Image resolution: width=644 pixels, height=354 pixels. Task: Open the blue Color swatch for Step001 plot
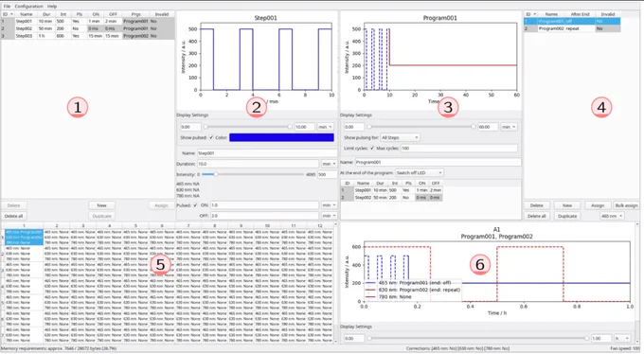(281, 137)
